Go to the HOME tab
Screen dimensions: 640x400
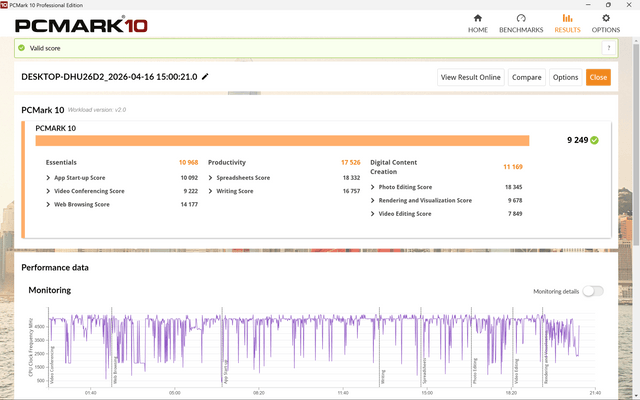click(x=478, y=24)
